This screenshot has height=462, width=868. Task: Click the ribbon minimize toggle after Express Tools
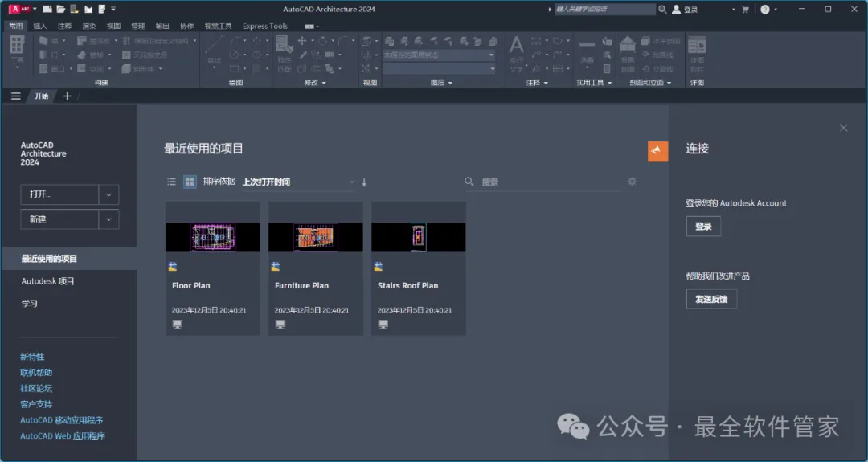[310, 26]
